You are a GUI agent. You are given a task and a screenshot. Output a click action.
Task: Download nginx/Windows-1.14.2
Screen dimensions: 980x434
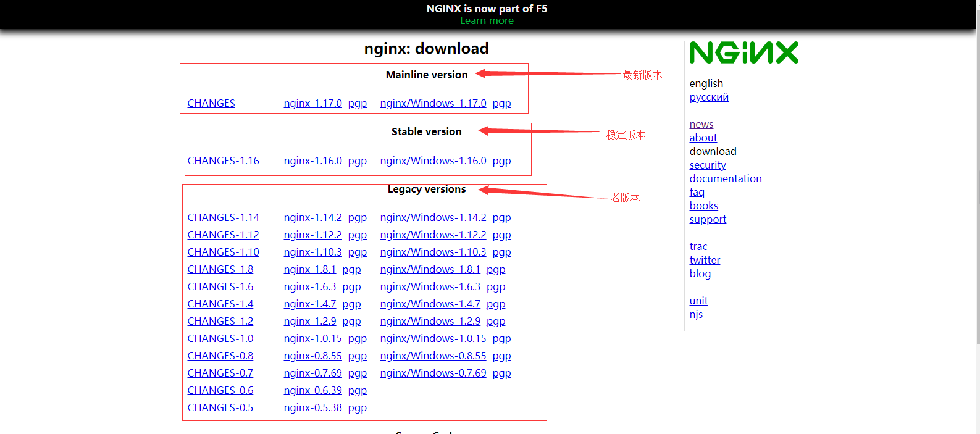pyautogui.click(x=433, y=217)
